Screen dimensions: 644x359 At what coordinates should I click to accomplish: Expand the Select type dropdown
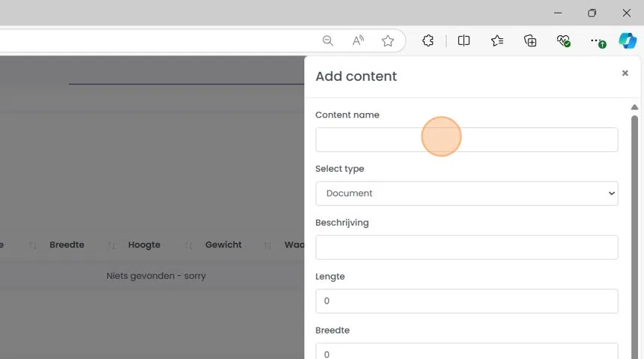click(x=467, y=193)
